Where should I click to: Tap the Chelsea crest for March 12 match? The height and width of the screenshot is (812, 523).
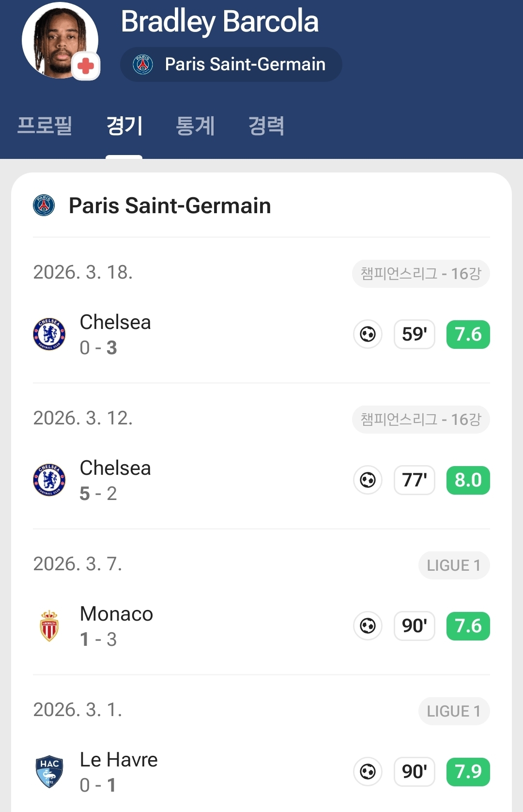pos(49,480)
